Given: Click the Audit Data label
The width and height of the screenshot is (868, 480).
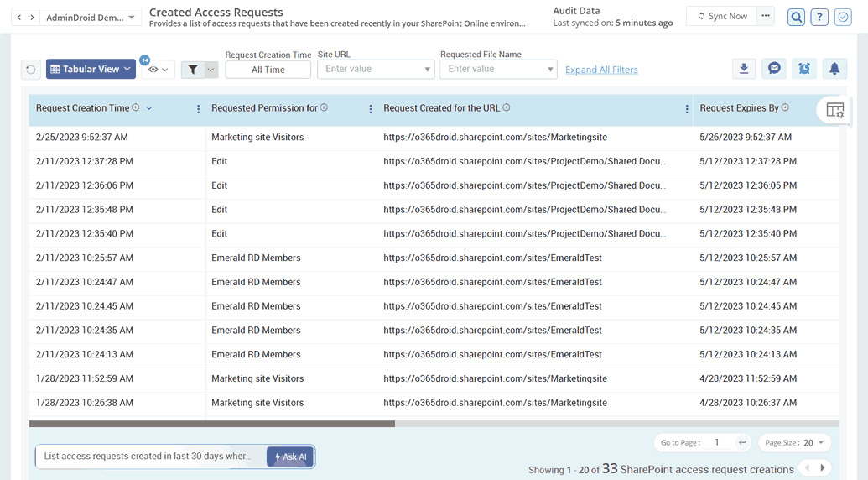Looking at the screenshot, I should click(576, 11).
